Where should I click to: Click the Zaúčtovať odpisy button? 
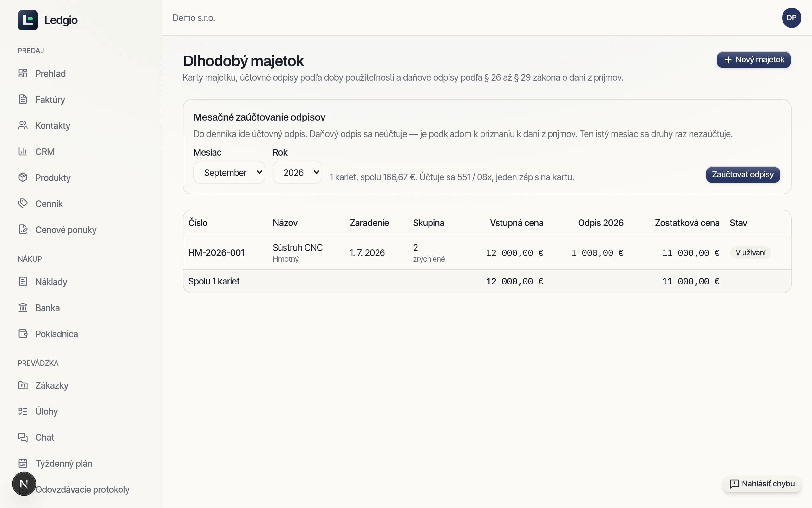[x=743, y=175]
